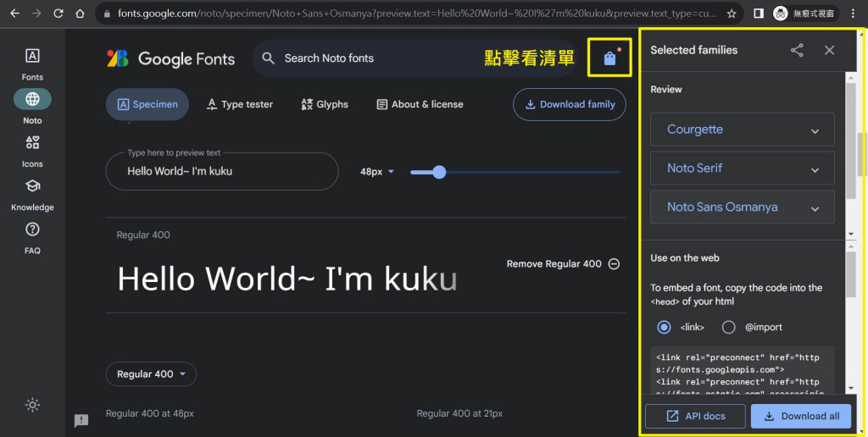
Task: Click the browser address bar URL
Action: (417, 14)
